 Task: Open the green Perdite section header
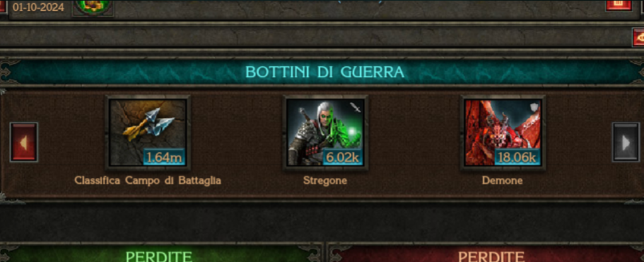[160, 253]
